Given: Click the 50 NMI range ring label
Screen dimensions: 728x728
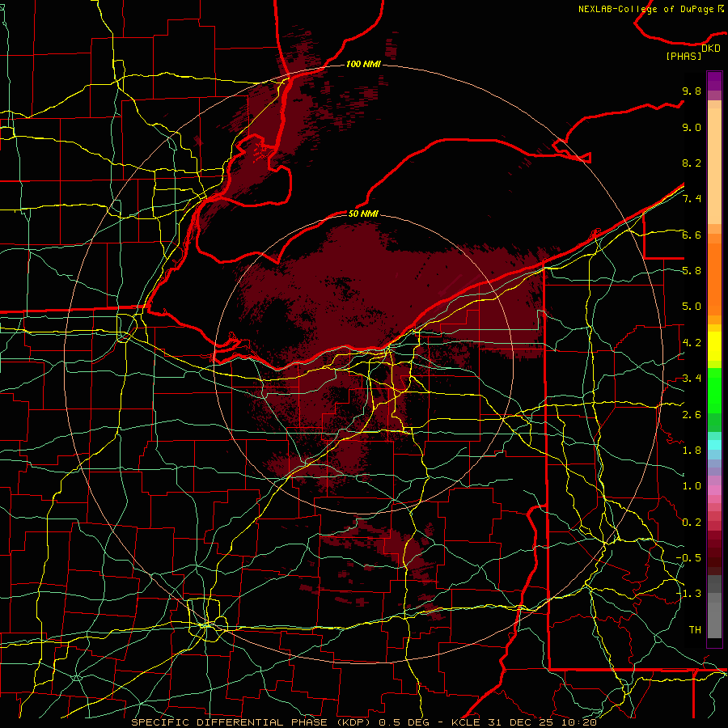Looking at the screenshot, I should coord(363,214).
